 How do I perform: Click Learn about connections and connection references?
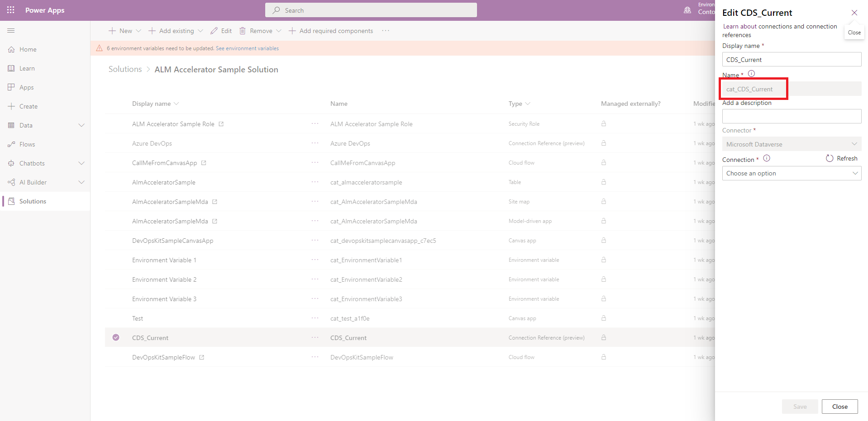[780, 31]
